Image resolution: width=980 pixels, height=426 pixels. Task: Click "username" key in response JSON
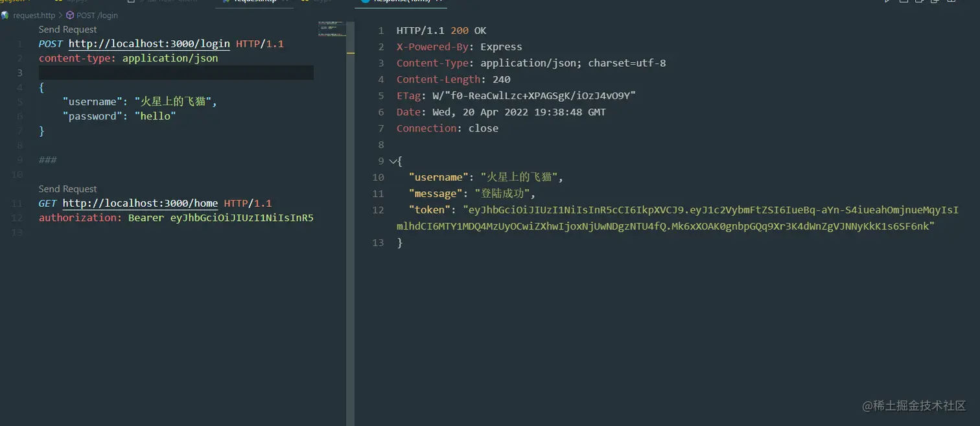click(438, 177)
